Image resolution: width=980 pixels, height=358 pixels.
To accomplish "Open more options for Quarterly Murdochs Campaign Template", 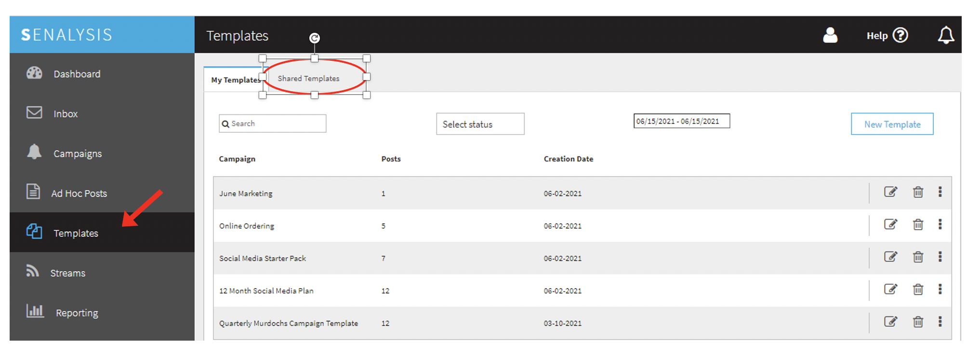I will click(940, 321).
